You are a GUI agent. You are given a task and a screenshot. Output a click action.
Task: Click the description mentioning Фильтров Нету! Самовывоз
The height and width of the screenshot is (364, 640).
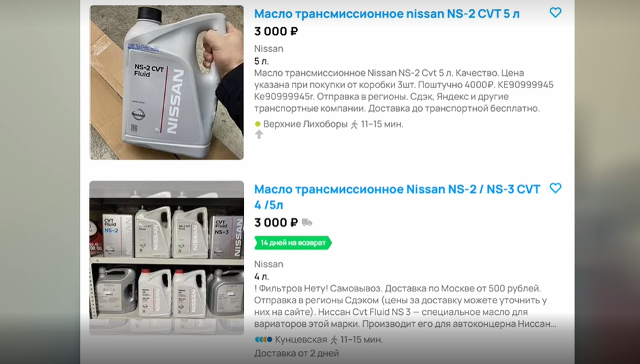click(x=404, y=306)
